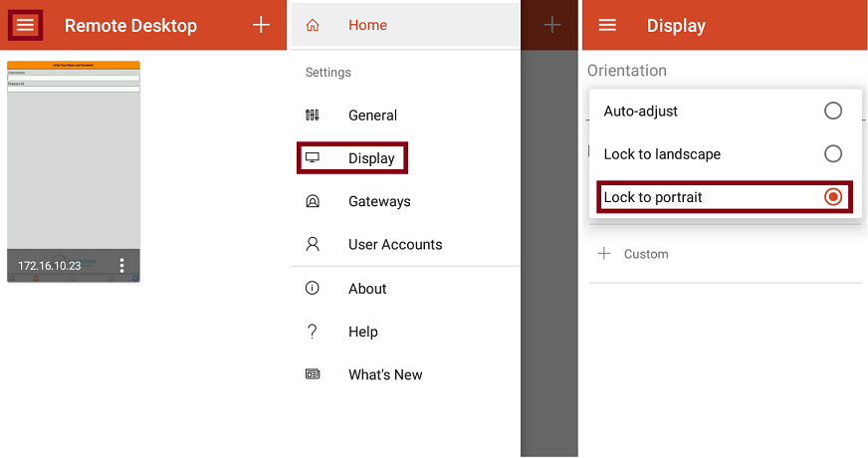The height and width of the screenshot is (458, 868).
Task: Open What's New from the drawer
Action: 384,374
